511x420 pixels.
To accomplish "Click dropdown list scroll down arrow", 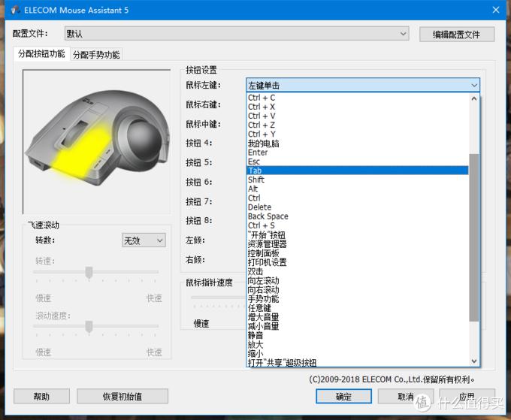I will tap(474, 361).
